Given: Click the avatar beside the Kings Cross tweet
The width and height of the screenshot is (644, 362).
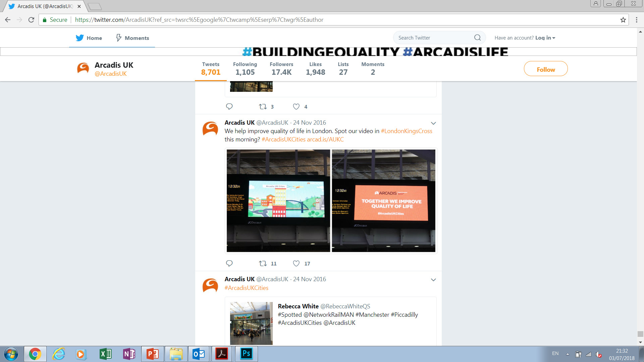Looking at the screenshot, I should (x=210, y=129).
